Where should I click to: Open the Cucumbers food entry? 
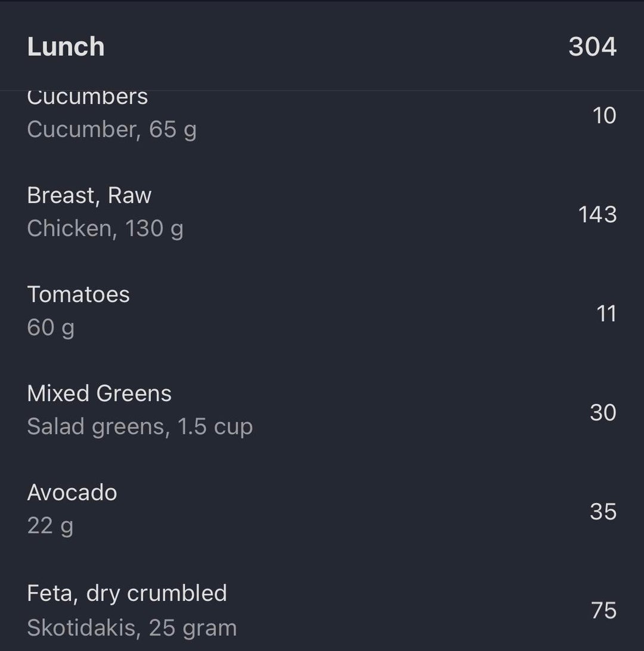click(88, 98)
